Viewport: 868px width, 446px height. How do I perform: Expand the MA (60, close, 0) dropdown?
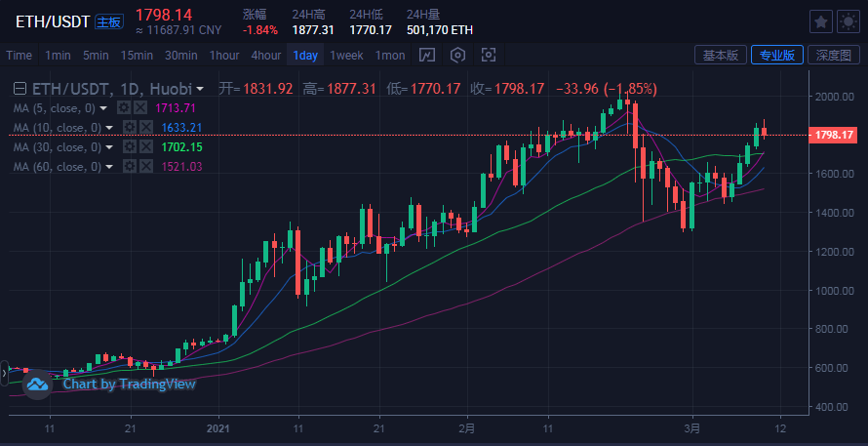coord(109,167)
